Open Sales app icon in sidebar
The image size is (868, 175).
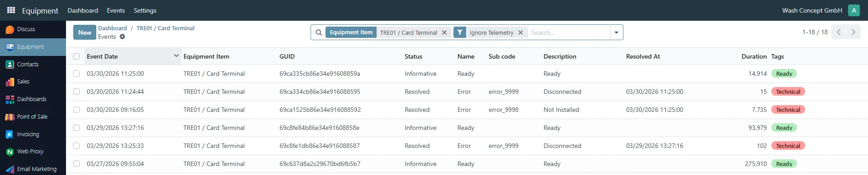[10, 82]
